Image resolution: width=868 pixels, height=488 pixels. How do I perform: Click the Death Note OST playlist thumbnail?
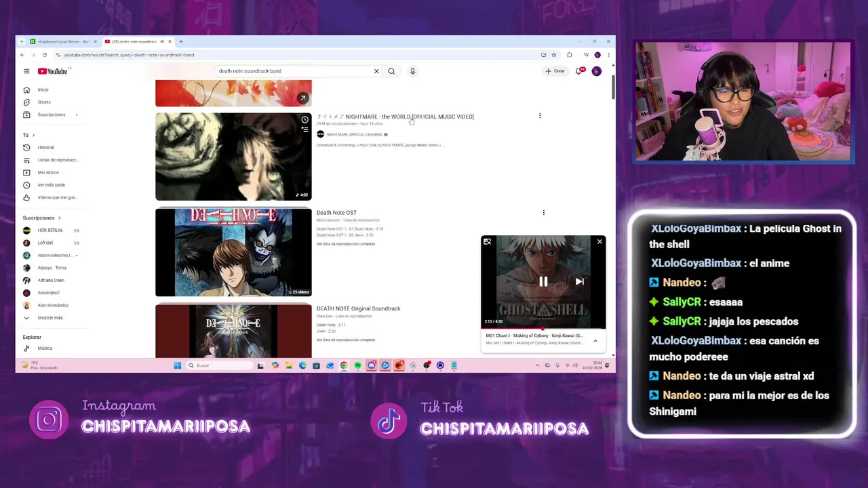coord(233,252)
